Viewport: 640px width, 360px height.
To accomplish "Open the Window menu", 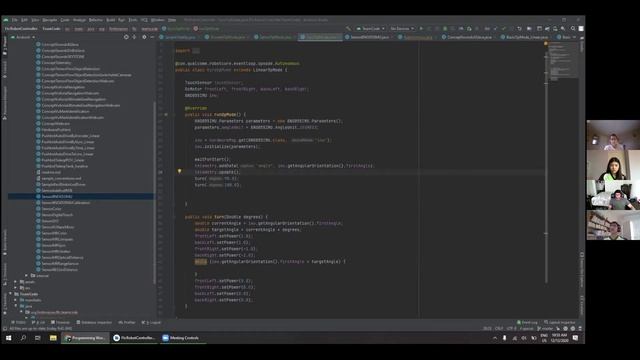I will tap(158, 20).
